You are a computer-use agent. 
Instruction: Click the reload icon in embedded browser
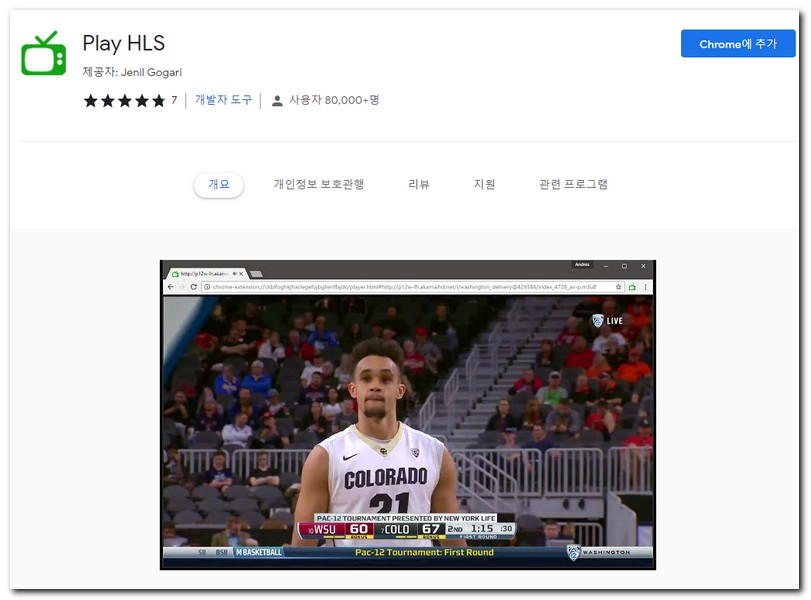point(194,287)
